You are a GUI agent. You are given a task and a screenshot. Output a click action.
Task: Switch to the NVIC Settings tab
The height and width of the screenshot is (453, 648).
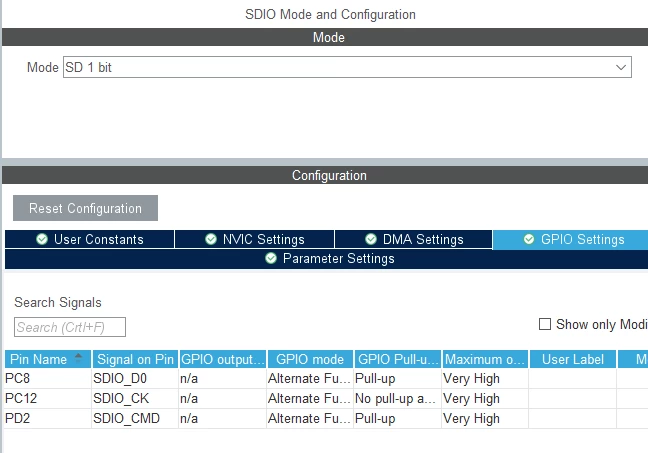(255, 239)
